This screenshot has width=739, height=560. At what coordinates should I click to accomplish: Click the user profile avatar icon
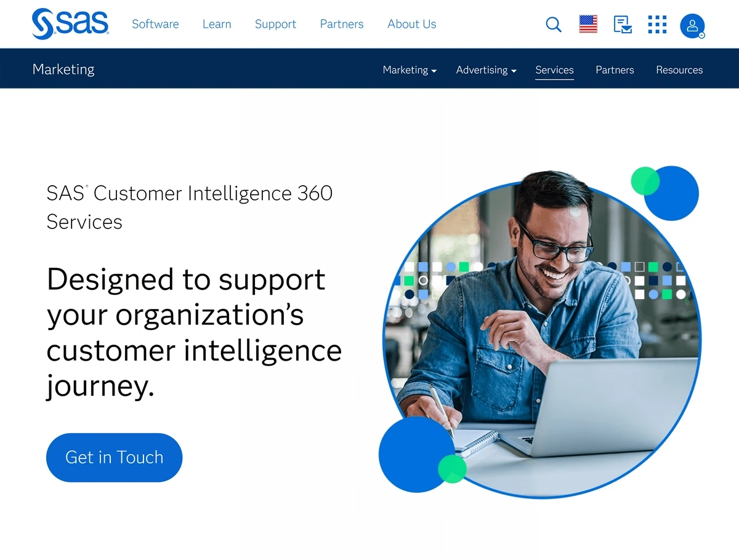click(692, 26)
